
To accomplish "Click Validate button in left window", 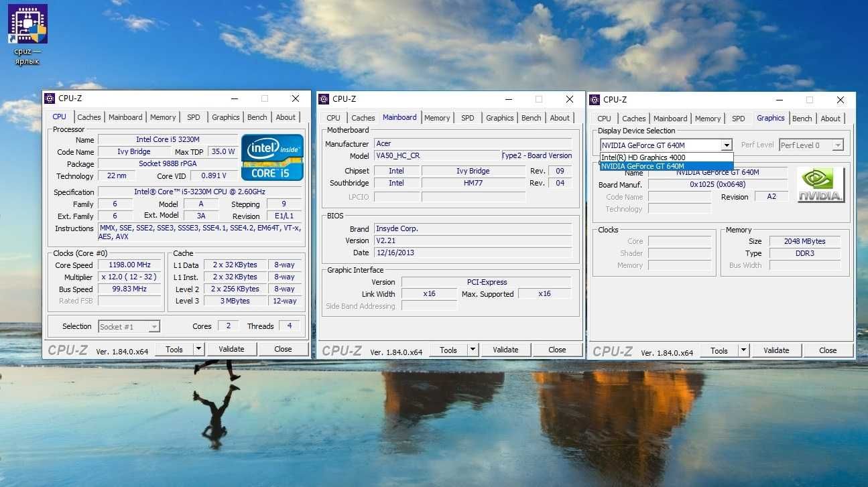I will (x=231, y=349).
